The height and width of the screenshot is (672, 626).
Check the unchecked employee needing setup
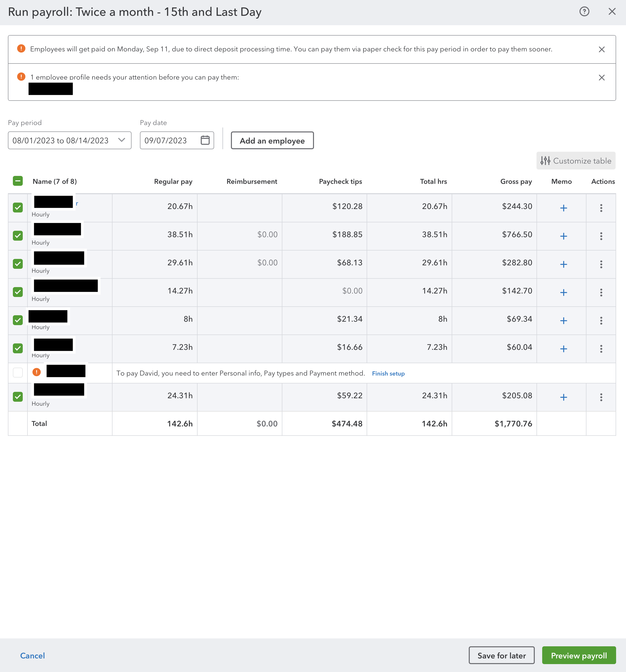[x=18, y=373]
